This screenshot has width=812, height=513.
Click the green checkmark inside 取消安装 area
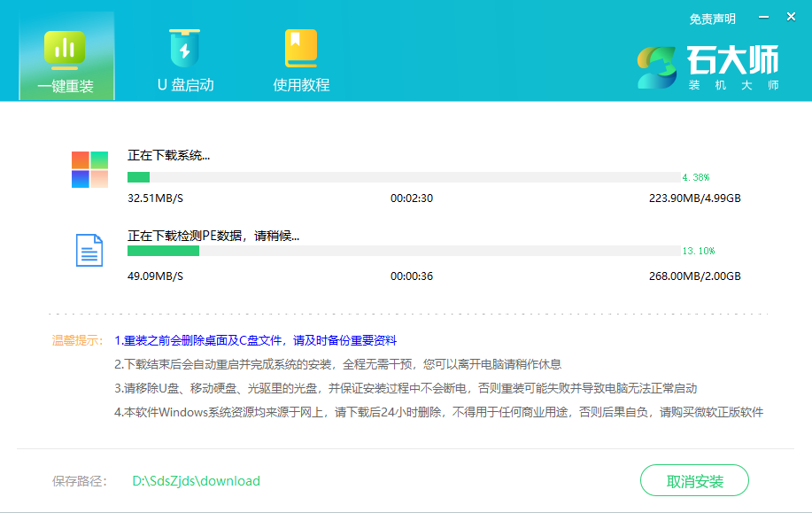pyautogui.click(x=694, y=480)
